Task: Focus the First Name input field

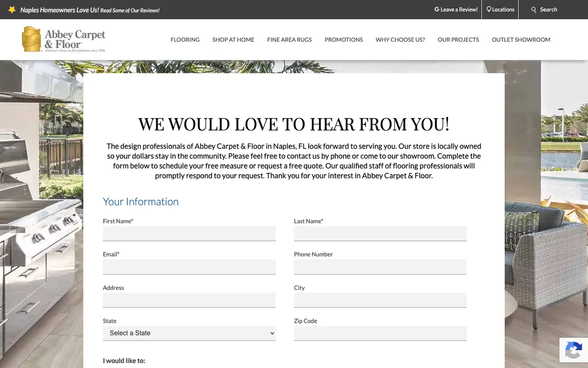Action: tap(189, 234)
